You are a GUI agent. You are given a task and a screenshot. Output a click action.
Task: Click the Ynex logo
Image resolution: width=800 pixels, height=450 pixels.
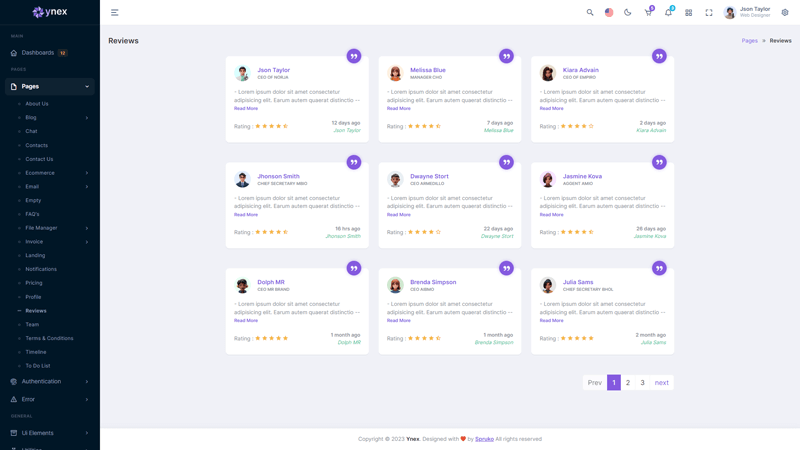click(x=50, y=12)
